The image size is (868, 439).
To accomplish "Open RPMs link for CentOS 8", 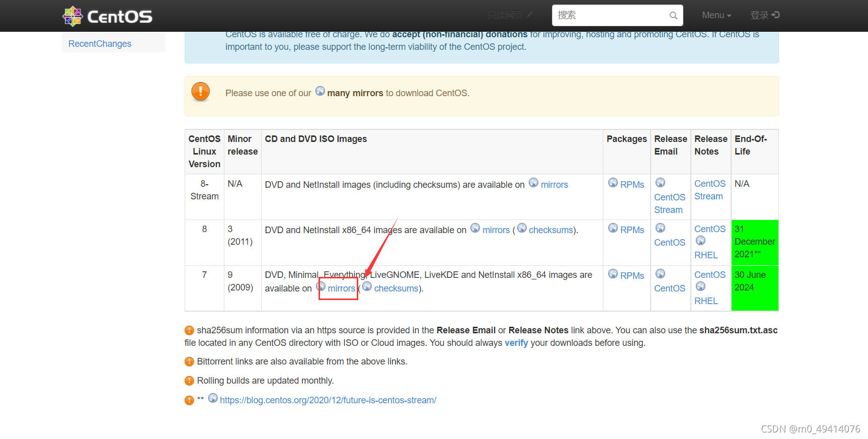I will (x=632, y=230).
